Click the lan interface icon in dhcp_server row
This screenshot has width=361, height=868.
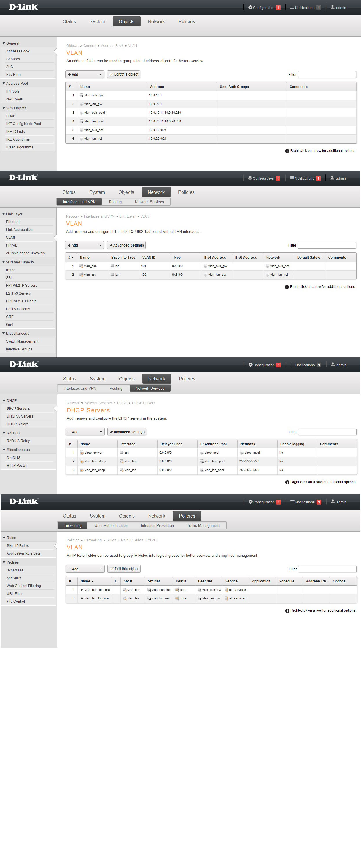pos(122,453)
